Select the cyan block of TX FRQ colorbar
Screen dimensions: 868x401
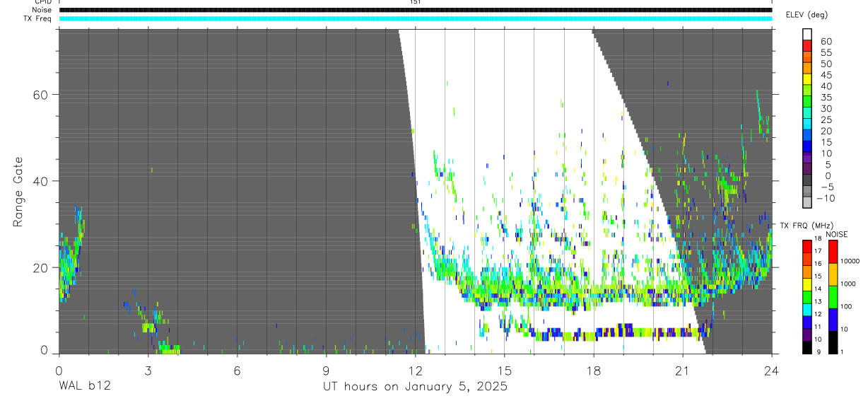pyautogui.click(x=807, y=310)
